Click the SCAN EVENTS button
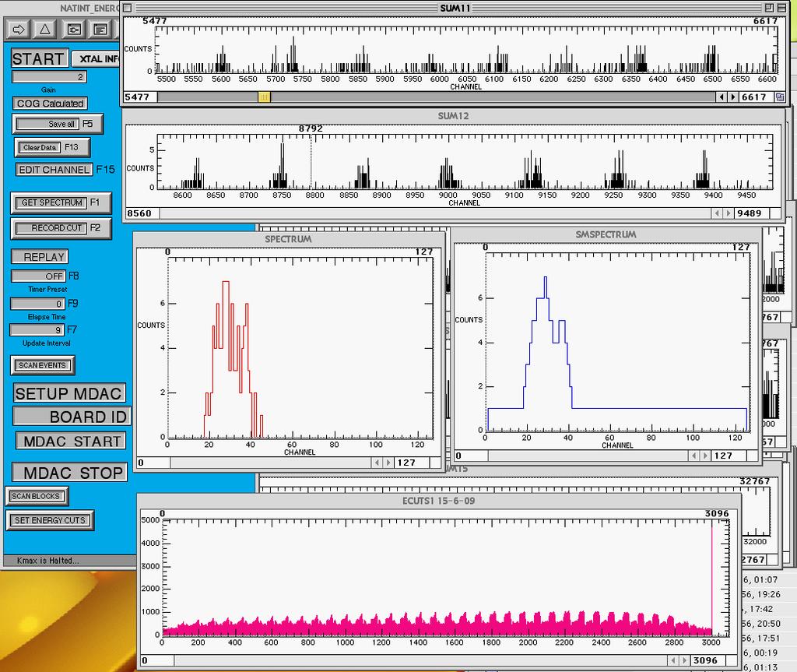Image resolution: width=797 pixels, height=672 pixels. [43, 365]
